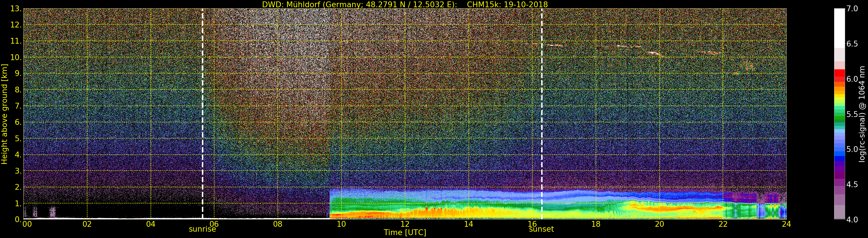Pick the white top segment of the colorbar

839,28
